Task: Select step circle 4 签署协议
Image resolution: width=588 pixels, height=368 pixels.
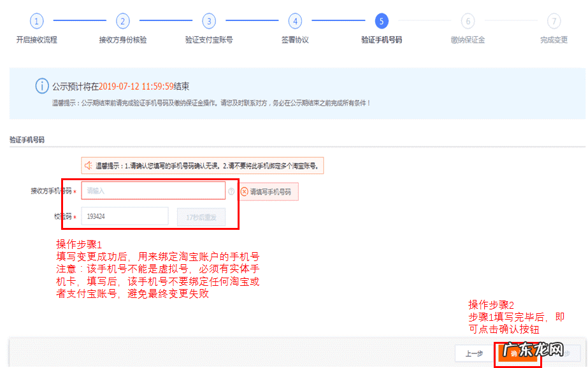Action: 295,21
